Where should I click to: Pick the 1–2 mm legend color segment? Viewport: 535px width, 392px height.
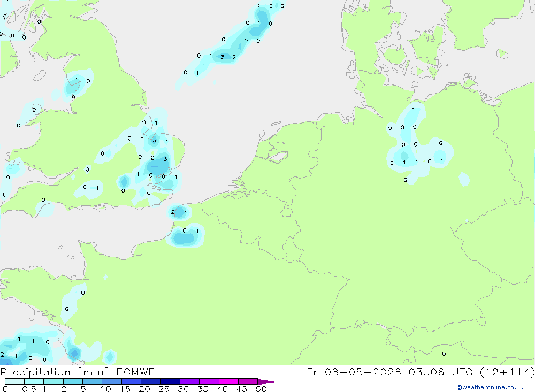(53, 381)
